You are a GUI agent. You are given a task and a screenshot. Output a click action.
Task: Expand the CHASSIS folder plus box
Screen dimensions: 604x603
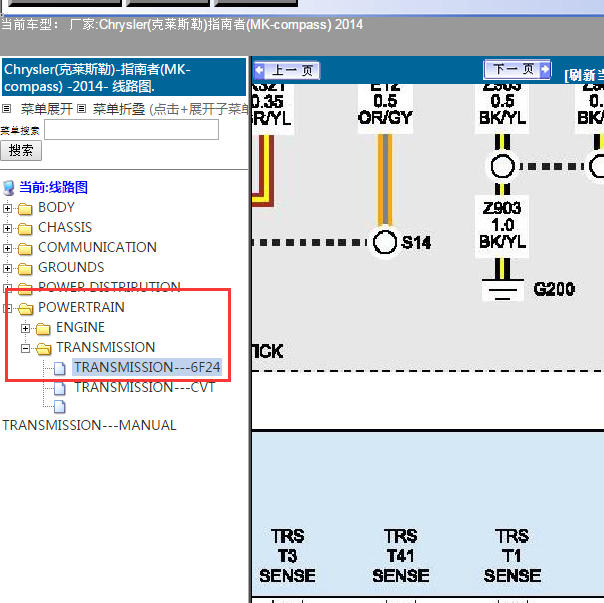[7, 228]
